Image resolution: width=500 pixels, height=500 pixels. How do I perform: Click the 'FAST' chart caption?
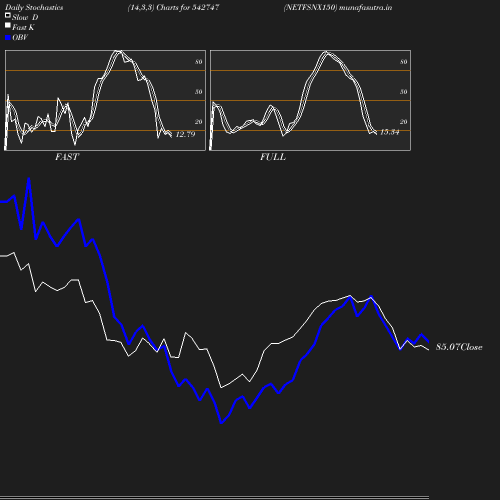67,157
